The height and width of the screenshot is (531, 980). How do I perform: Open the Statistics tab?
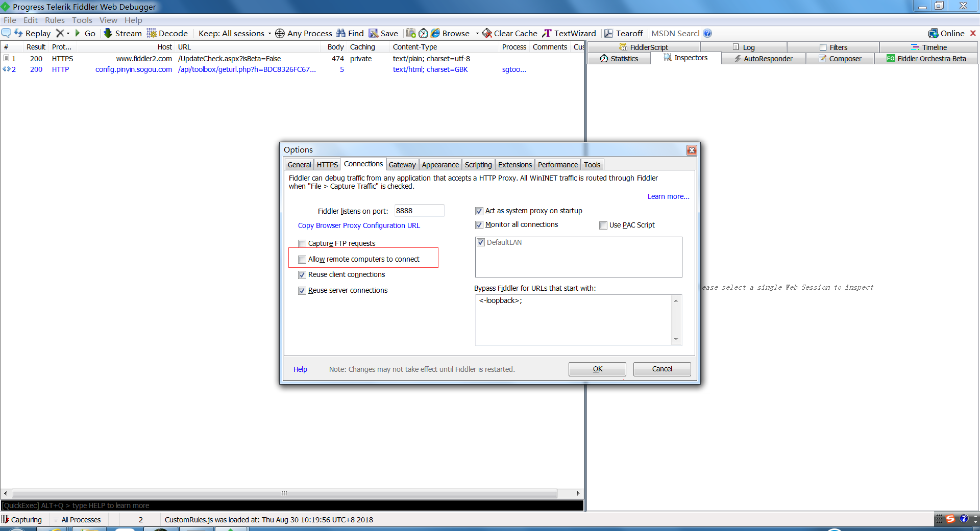point(619,59)
